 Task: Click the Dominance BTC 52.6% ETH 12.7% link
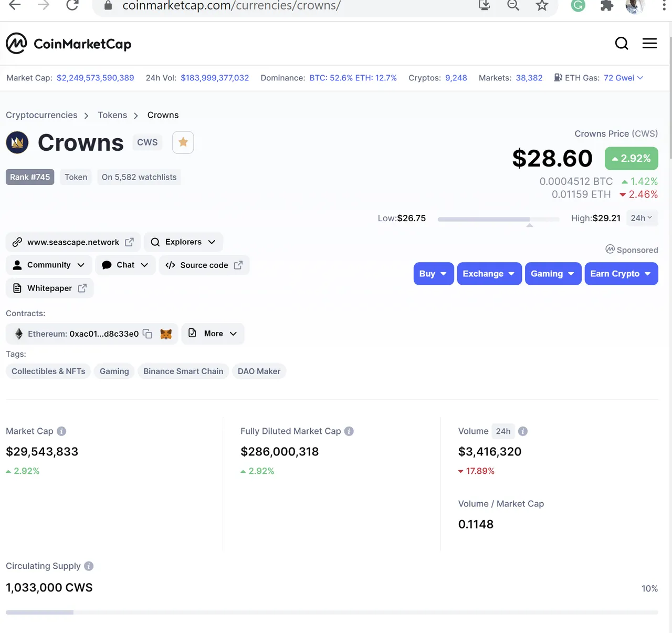(353, 78)
